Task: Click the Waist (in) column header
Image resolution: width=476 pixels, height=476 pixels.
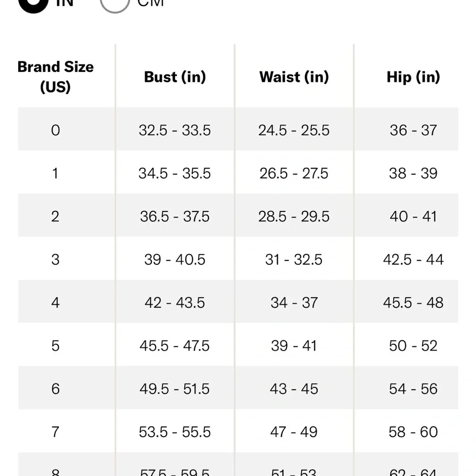Action: click(x=294, y=77)
